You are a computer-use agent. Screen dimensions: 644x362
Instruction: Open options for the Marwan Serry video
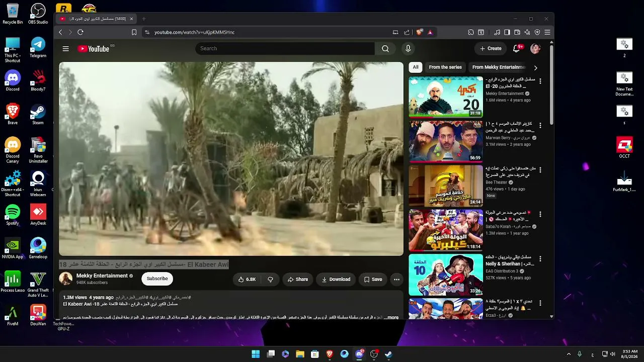(x=540, y=125)
